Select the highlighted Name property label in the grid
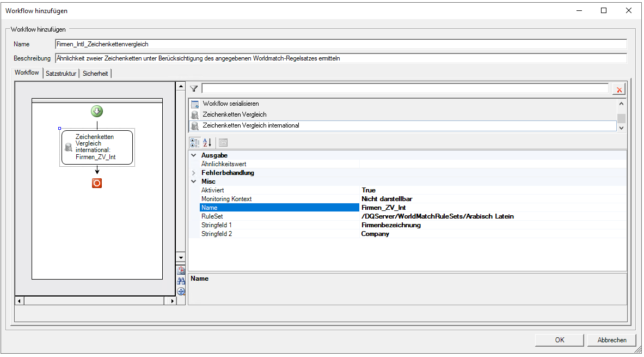The image size is (644, 357). pyautogui.click(x=279, y=208)
